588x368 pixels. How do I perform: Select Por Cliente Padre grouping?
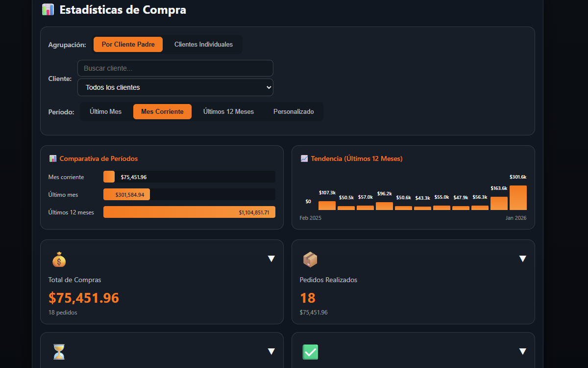tap(128, 44)
